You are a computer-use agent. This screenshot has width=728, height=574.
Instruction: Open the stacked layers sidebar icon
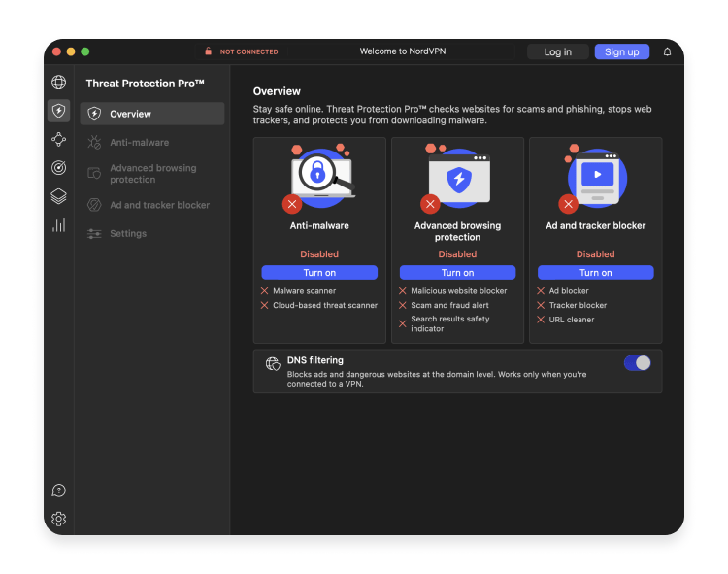59,196
